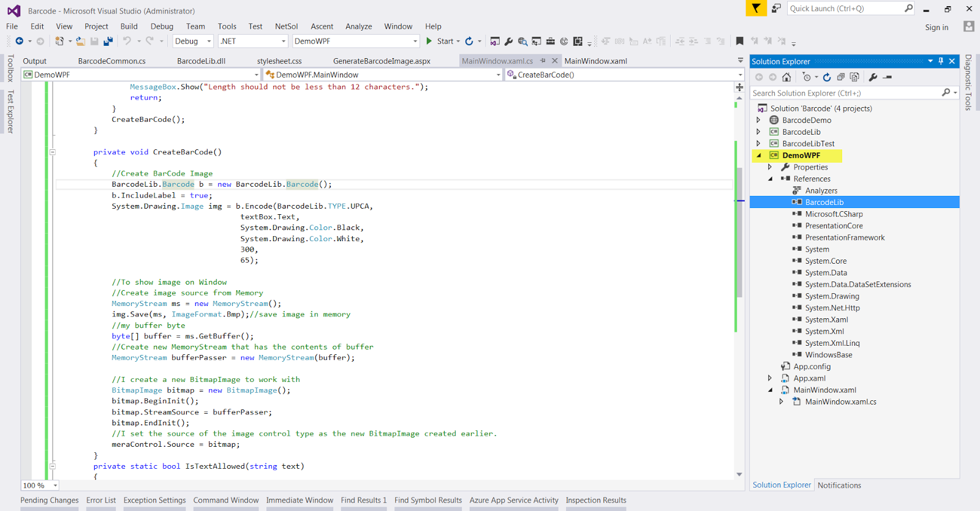Click the Collapse All icon in Solution Explorer
Viewport: 980px width, 511px height.
(x=841, y=77)
